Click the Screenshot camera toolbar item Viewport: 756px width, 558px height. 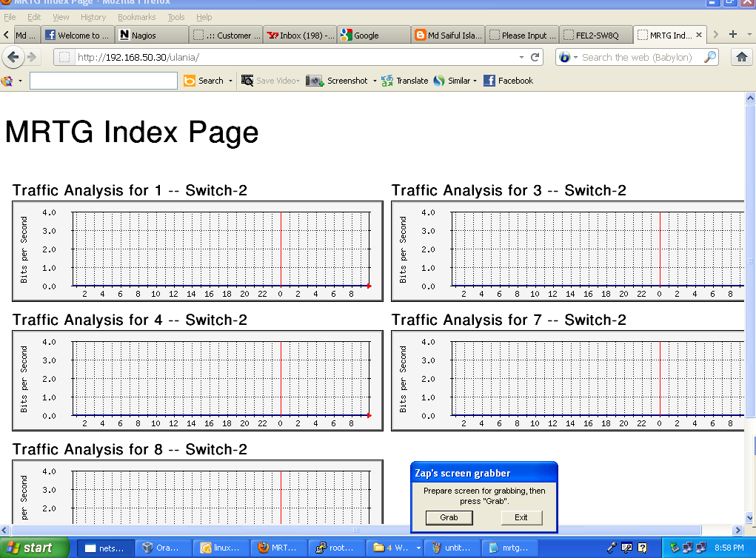pyautogui.click(x=337, y=81)
